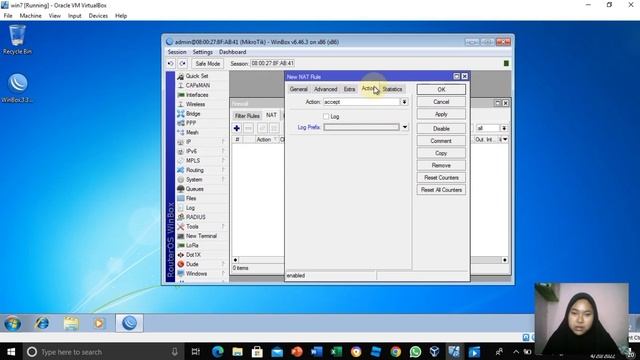Screen dimensions: 640x360
Task: Switch to the Extra tab
Action: 349,89
